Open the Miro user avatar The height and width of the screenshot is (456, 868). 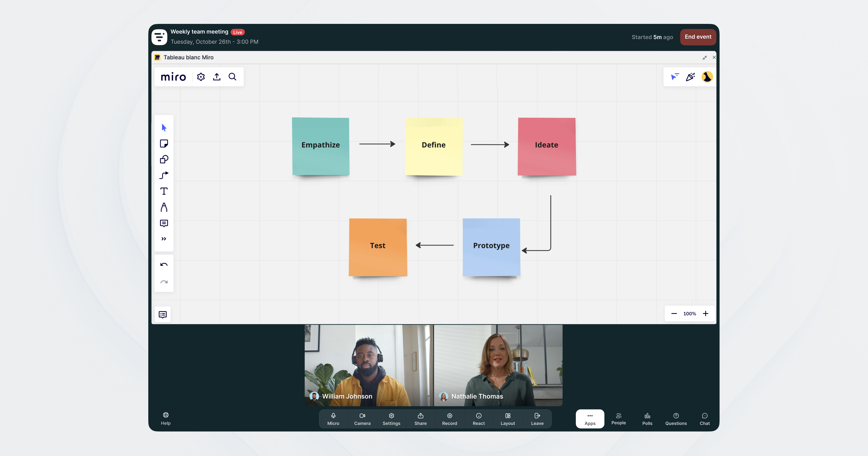[x=707, y=77]
